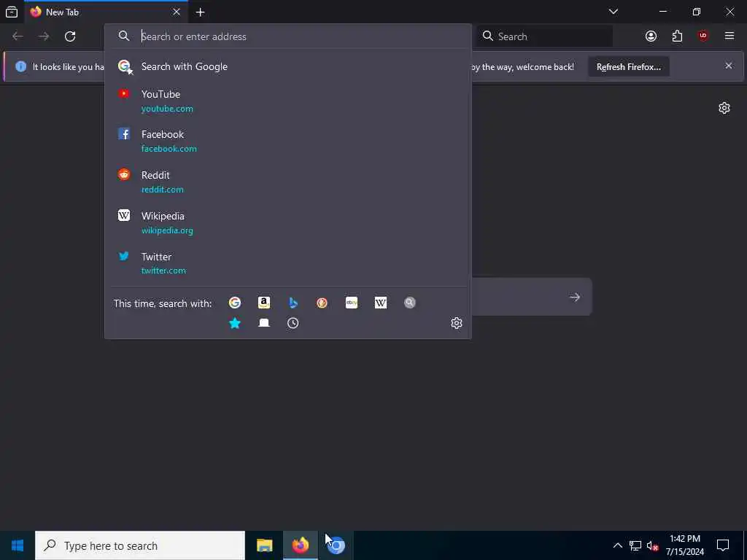Open new tab page settings gear
The height and width of the screenshot is (560, 747).
click(x=724, y=108)
